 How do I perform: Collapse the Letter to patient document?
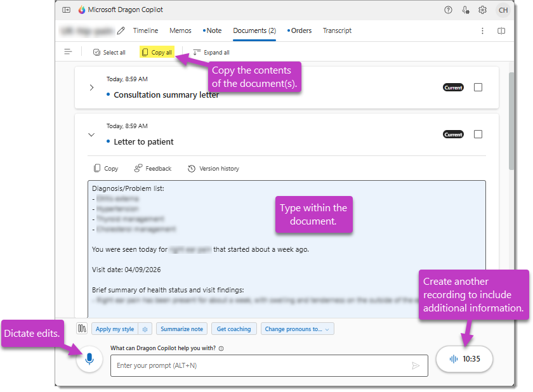pyautogui.click(x=91, y=134)
